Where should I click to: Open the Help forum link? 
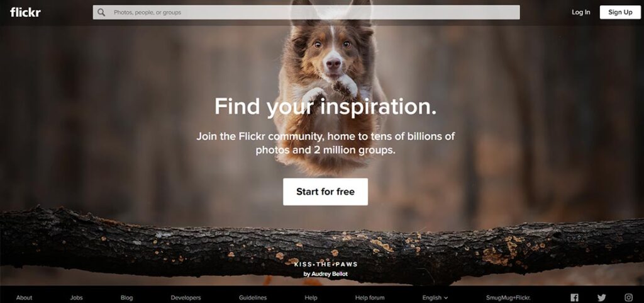coord(370,298)
